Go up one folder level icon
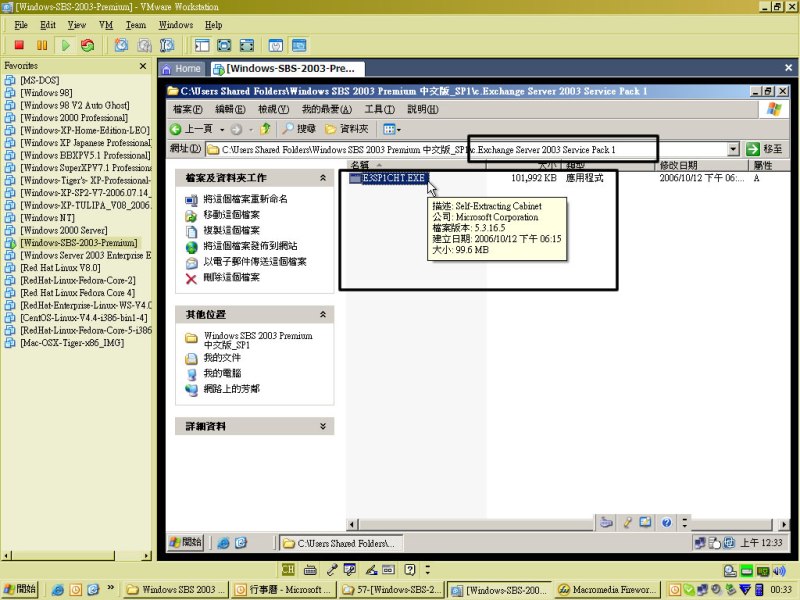Screen dimensions: 800x600 click(265, 129)
